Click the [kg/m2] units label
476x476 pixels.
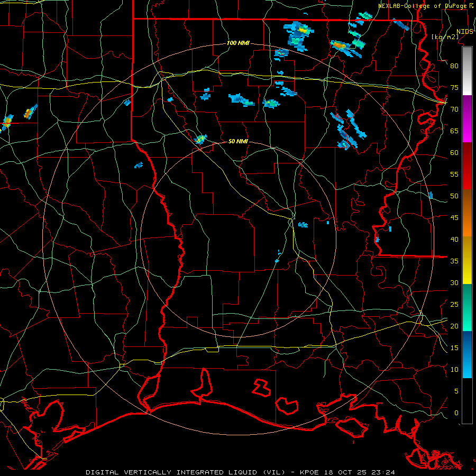click(x=445, y=37)
